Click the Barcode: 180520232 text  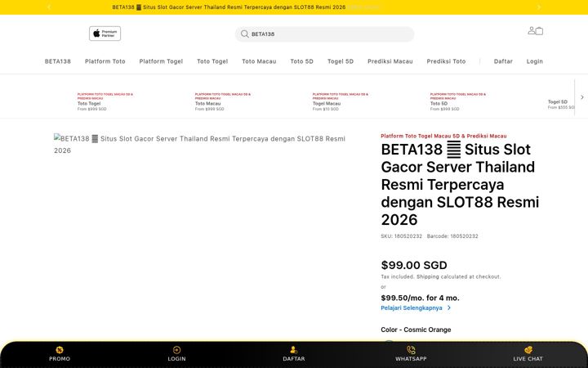(x=452, y=236)
